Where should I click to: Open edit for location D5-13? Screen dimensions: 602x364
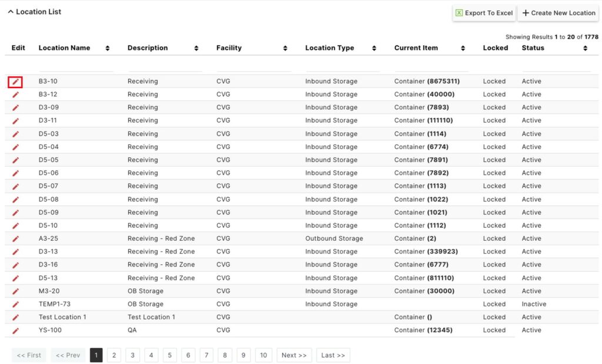tap(15, 278)
